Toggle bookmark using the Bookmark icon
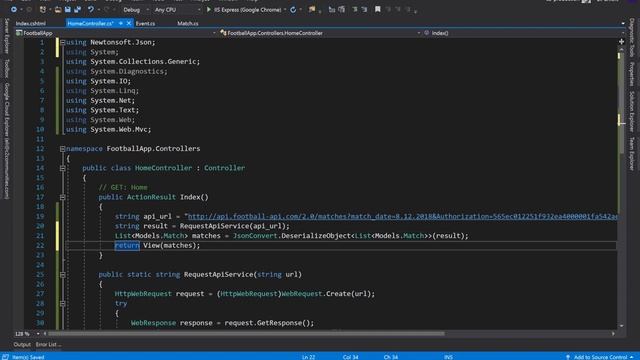The height and width of the screenshot is (360, 640). (378, 9)
